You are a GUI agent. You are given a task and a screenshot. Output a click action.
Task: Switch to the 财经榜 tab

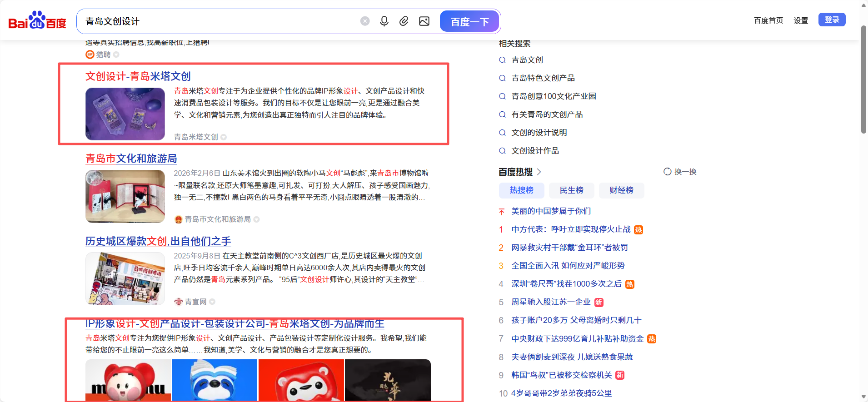pos(621,190)
